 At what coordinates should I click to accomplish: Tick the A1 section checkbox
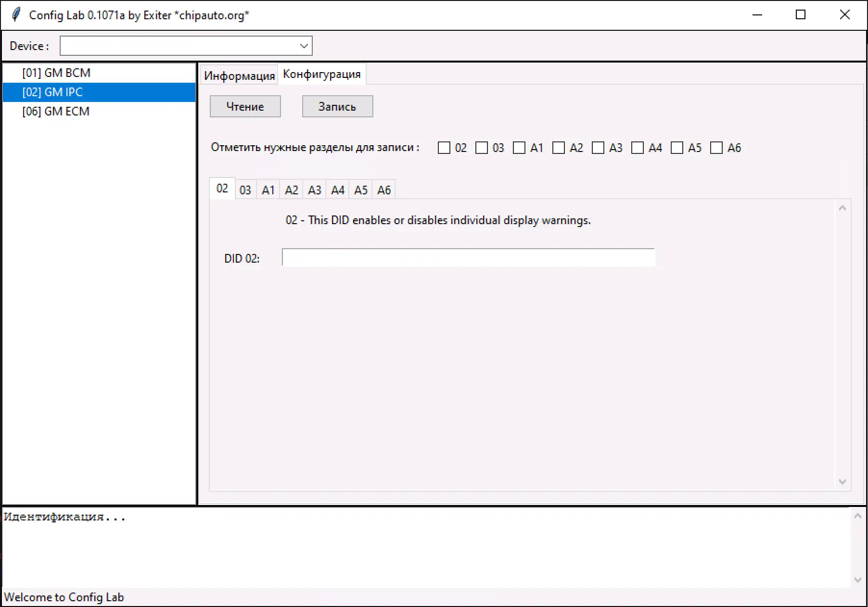[x=519, y=148]
